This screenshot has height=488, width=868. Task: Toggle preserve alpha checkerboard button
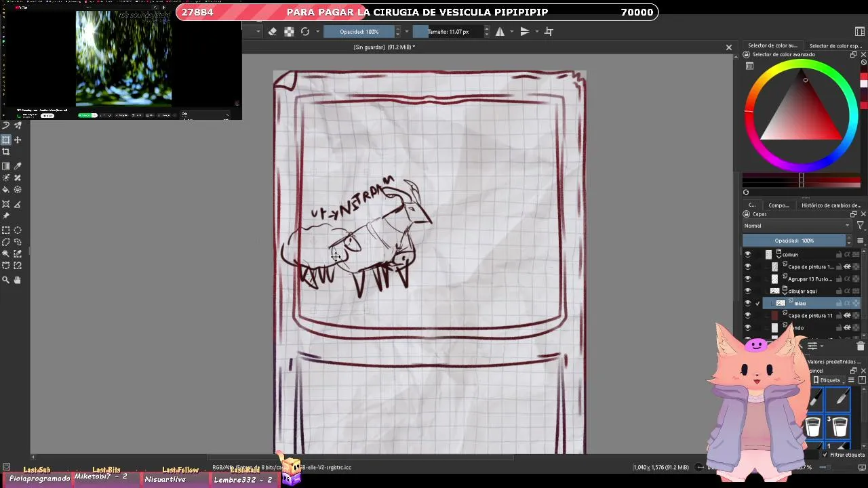289,31
